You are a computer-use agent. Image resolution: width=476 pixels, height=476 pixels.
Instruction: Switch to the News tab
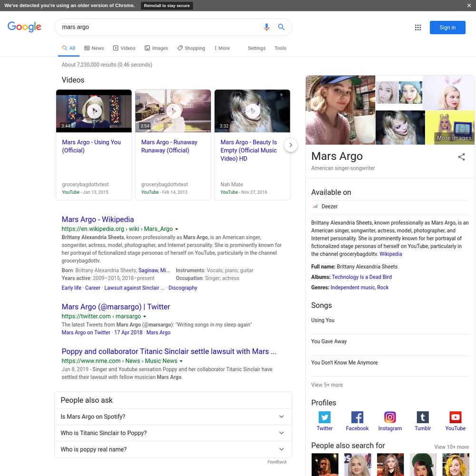pos(94,48)
